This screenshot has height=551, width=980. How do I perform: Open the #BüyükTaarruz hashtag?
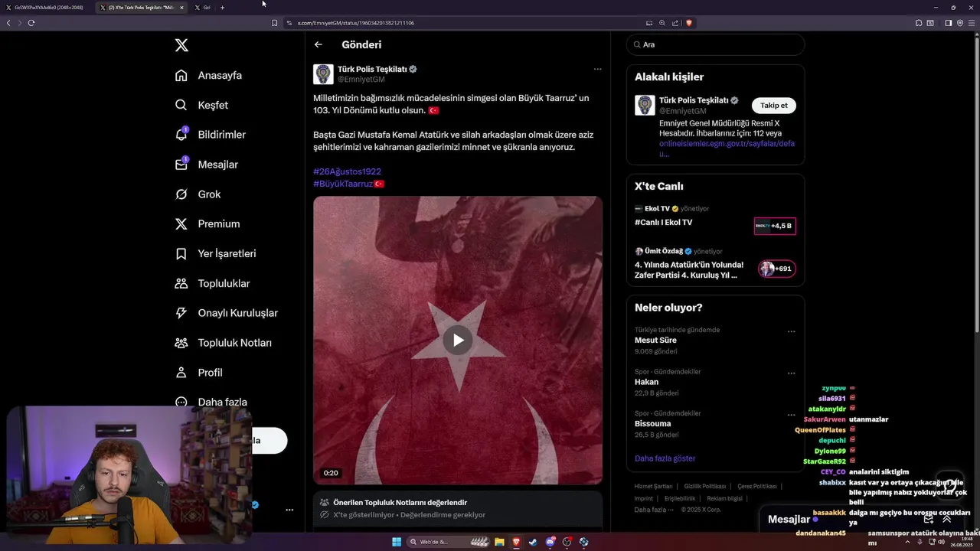pyautogui.click(x=343, y=184)
